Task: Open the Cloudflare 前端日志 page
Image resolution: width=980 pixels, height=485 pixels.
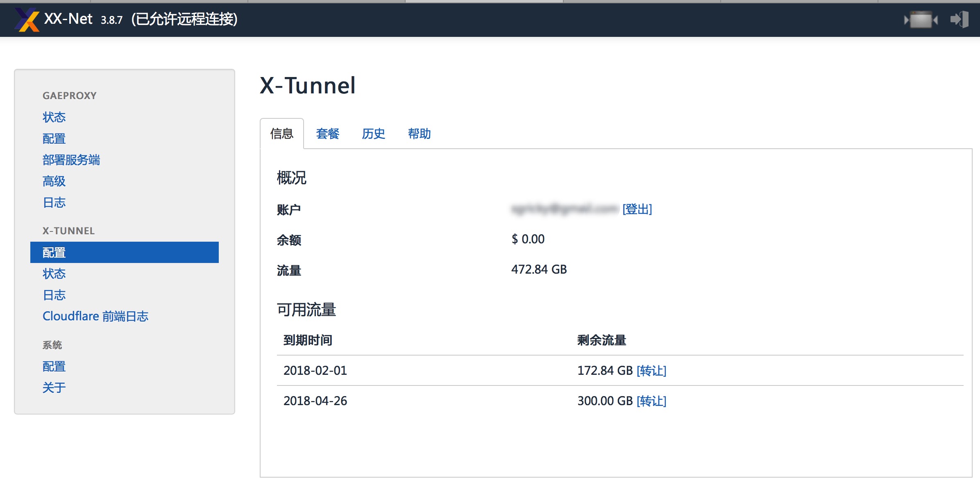Action: point(96,316)
